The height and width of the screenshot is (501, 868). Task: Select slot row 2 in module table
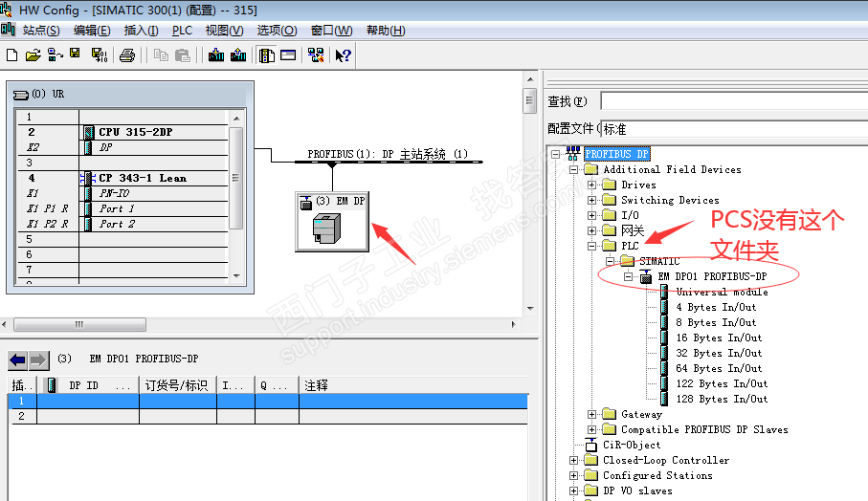click(x=267, y=417)
